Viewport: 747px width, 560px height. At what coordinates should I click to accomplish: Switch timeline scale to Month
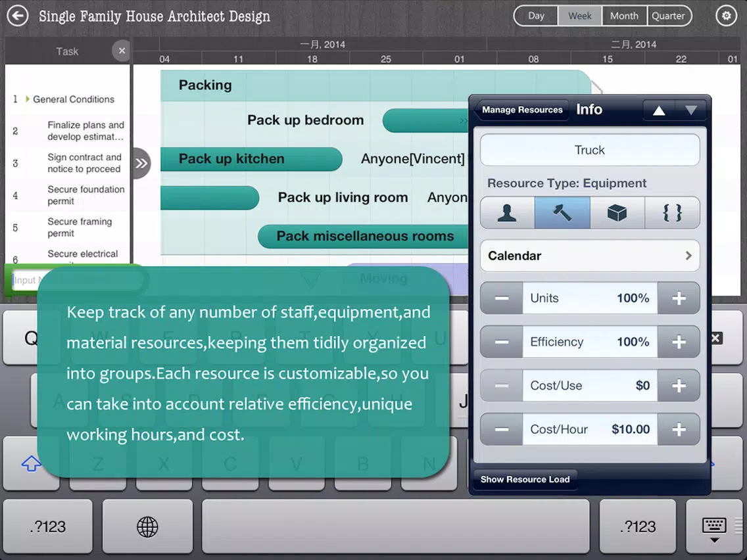point(624,16)
